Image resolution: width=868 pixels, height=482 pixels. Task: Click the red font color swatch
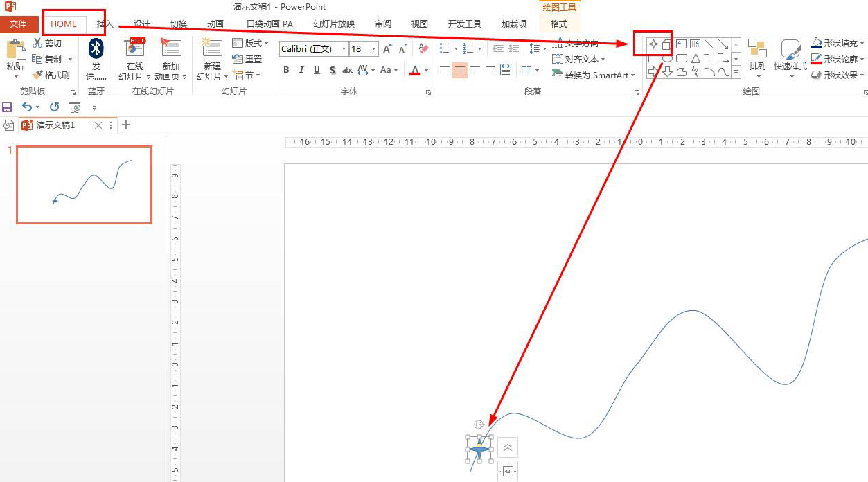tap(416, 75)
